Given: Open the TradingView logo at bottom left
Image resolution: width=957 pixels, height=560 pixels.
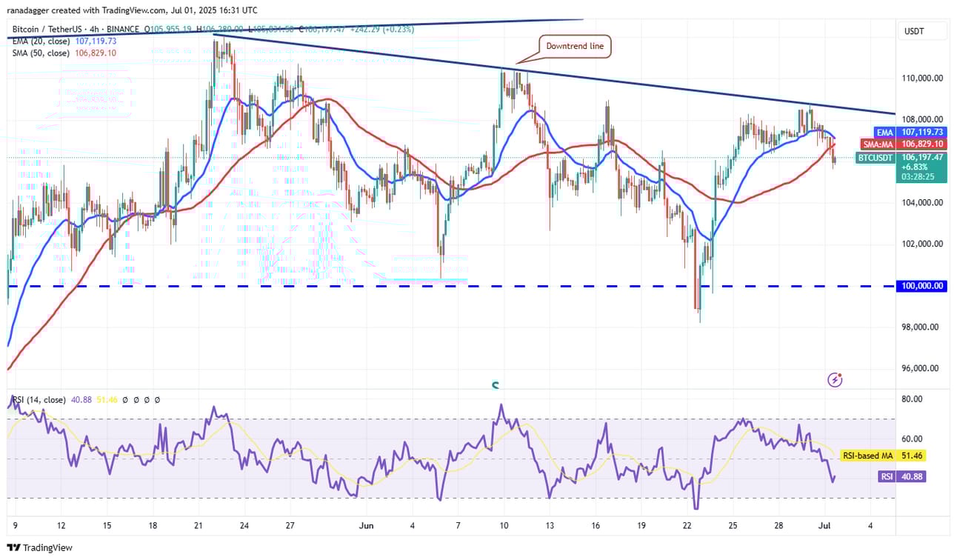Looking at the screenshot, I should (x=40, y=547).
